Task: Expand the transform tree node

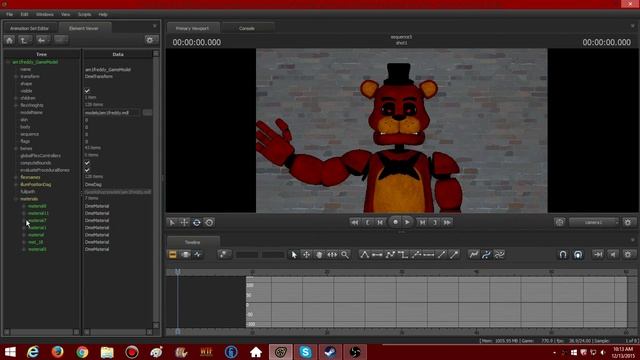Action: click(16, 76)
